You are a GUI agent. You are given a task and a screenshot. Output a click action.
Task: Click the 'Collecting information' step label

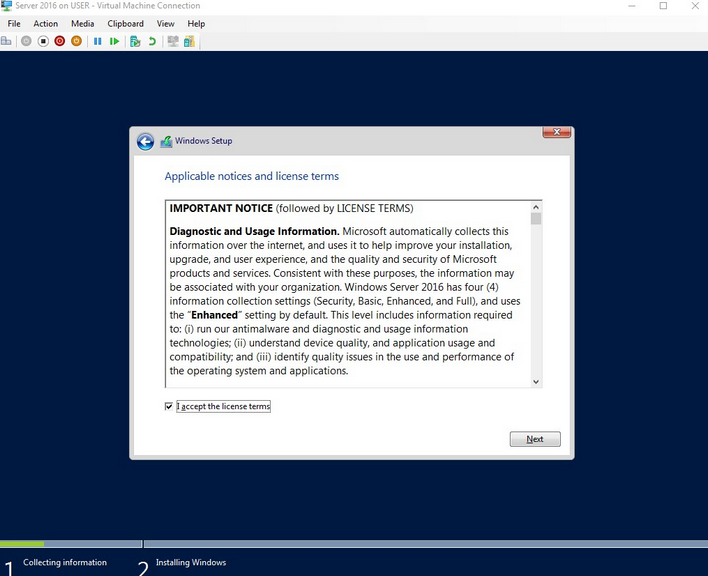tap(65, 562)
